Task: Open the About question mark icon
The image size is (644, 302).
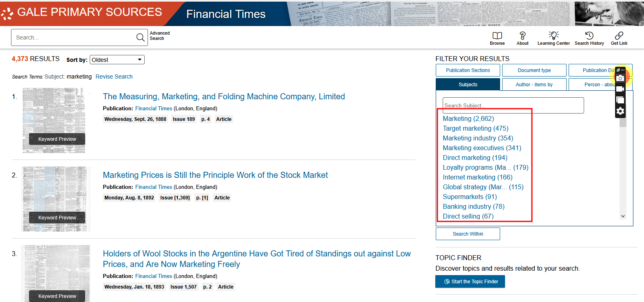Action: click(x=522, y=36)
